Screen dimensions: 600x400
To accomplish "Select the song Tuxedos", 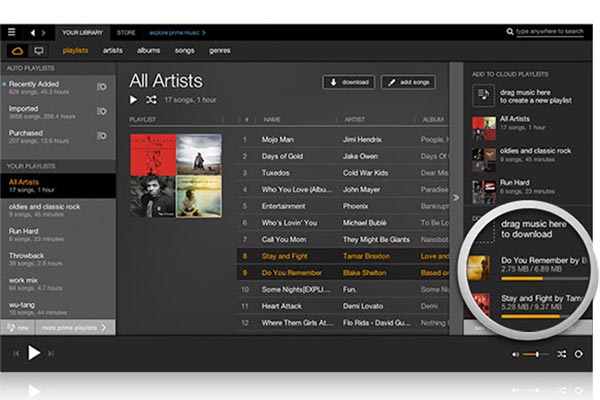I will (276, 173).
